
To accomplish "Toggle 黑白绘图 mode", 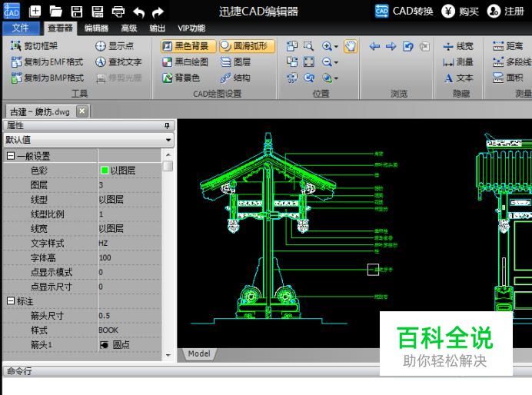I will (185, 61).
